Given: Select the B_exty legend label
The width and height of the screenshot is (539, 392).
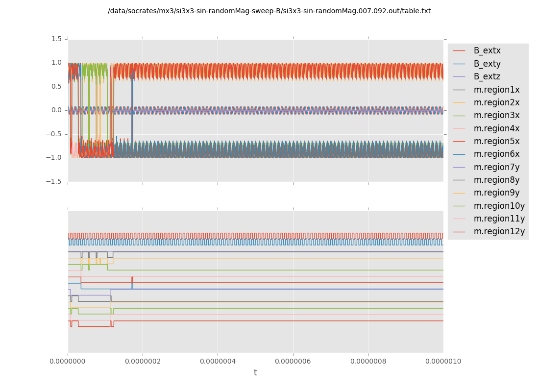Looking at the screenshot, I should pyautogui.click(x=487, y=64).
